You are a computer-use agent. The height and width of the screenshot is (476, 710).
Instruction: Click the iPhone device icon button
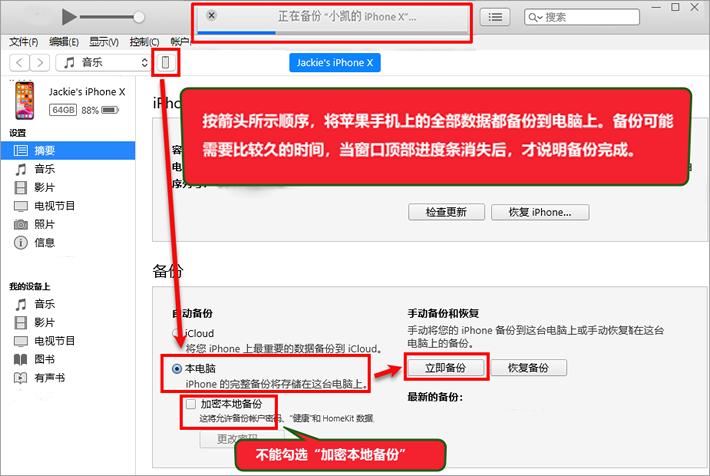pos(166,63)
